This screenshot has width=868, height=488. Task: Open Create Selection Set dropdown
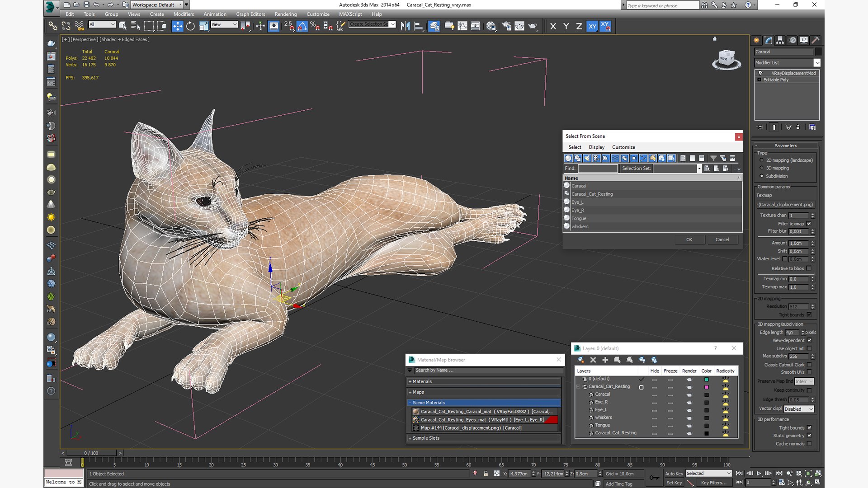coord(392,24)
